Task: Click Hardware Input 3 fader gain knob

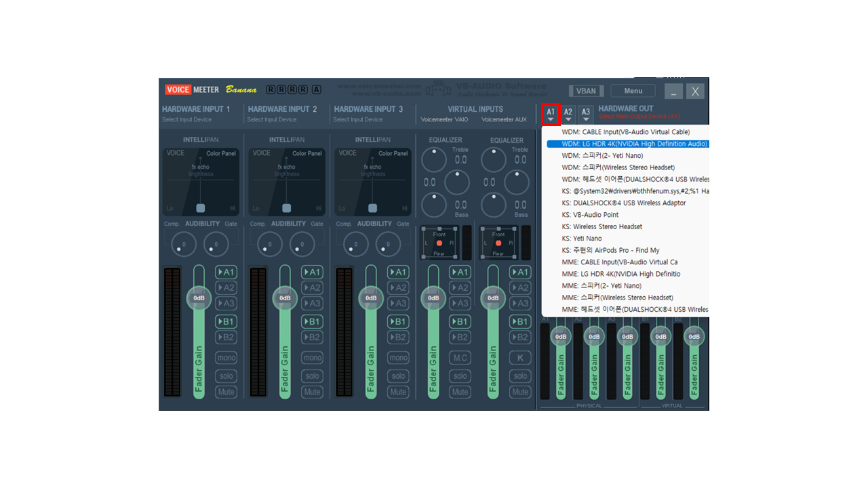Action: (x=371, y=298)
